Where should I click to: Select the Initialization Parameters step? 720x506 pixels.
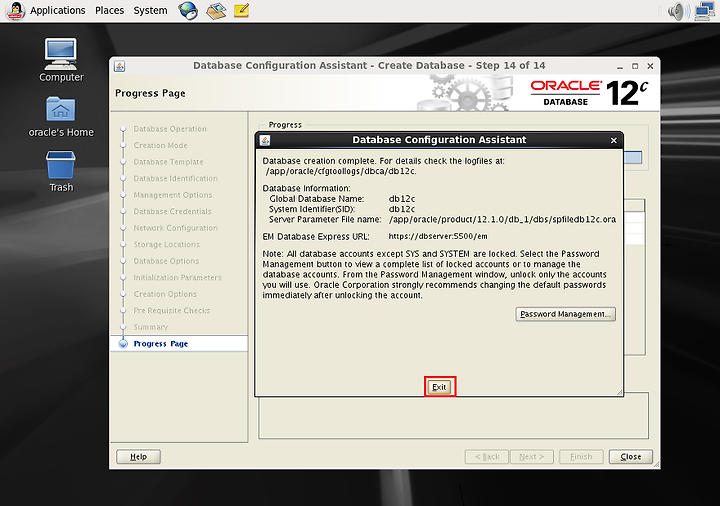click(177, 278)
